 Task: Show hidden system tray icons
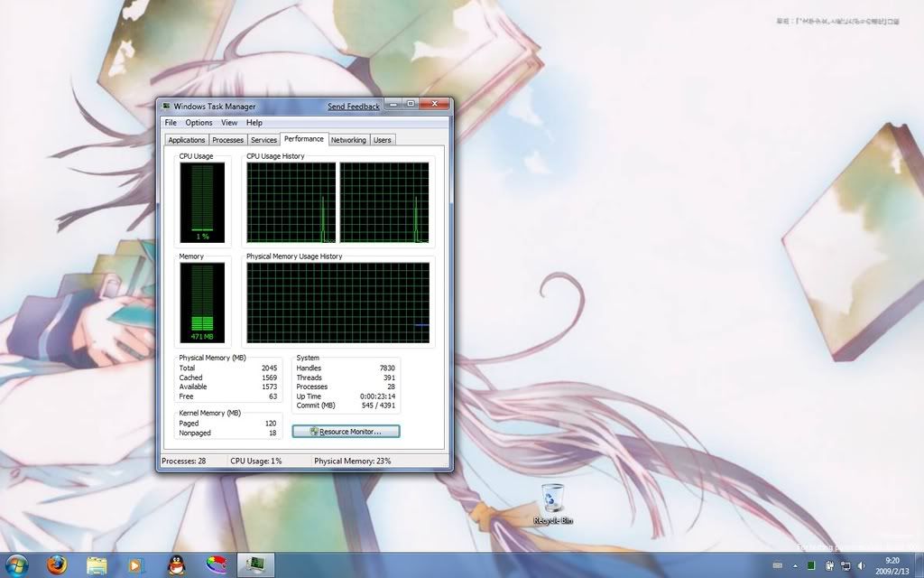(x=795, y=566)
